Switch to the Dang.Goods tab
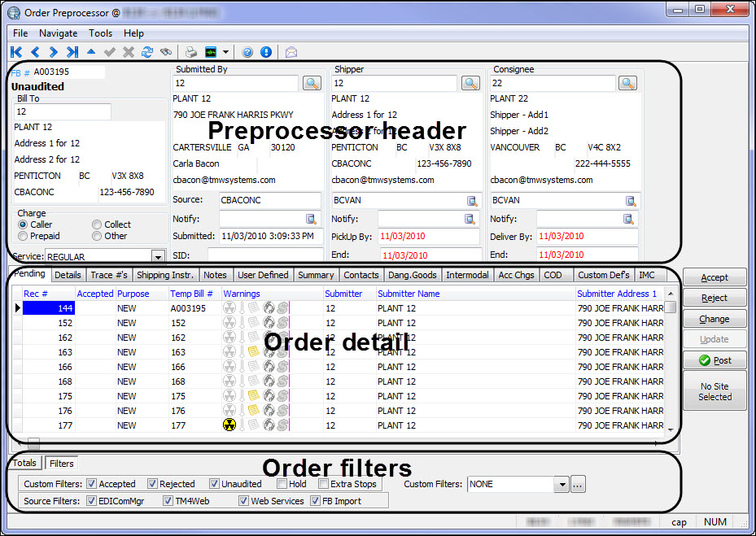Screen dimensions: 756x536 point(413,275)
